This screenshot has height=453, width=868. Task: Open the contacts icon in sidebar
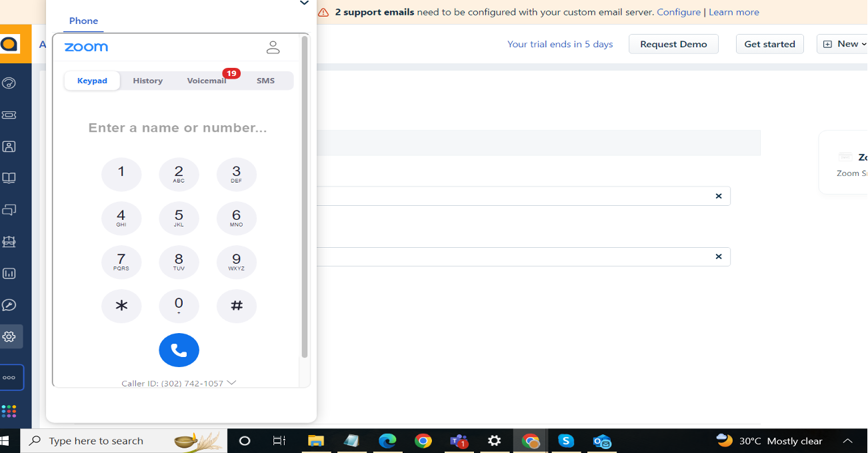[x=9, y=147]
